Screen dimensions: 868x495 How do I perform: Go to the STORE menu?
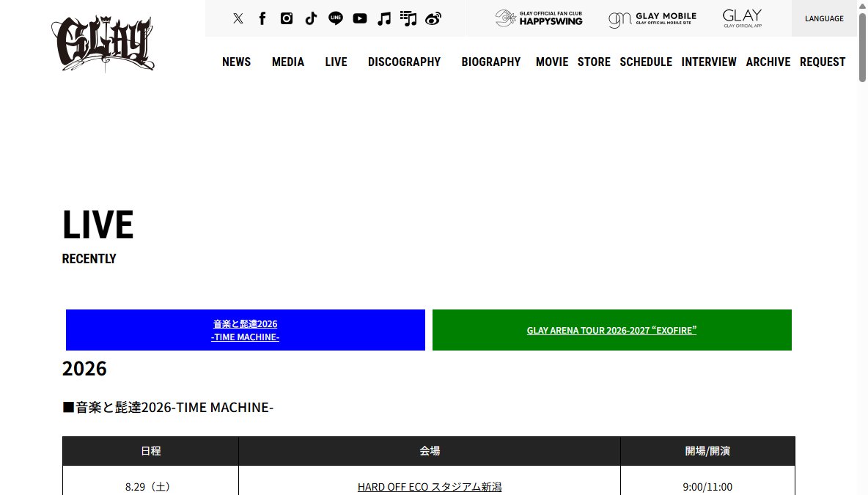point(594,62)
